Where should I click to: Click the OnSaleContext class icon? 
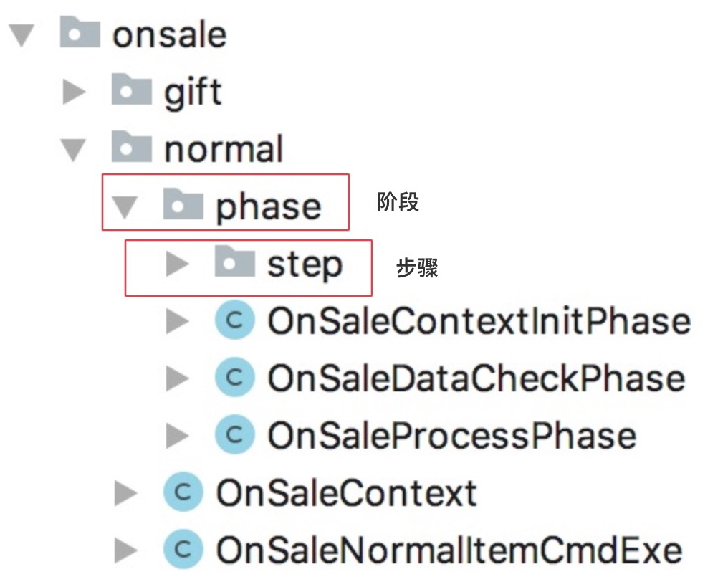pyautogui.click(x=183, y=492)
